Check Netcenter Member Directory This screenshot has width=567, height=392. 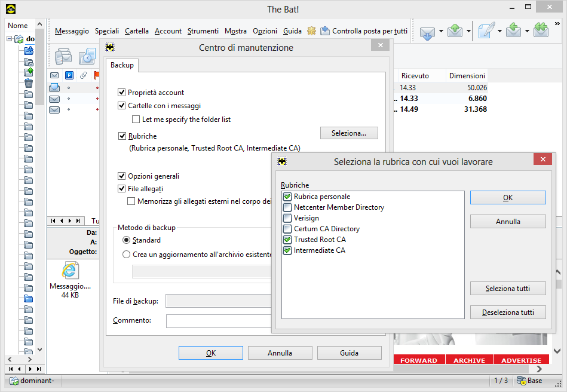(x=287, y=207)
